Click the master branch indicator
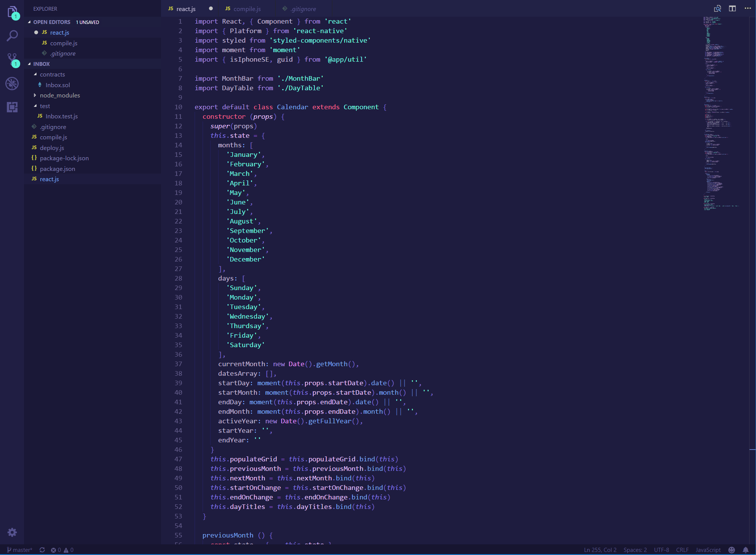The image size is (756, 555). (20, 550)
